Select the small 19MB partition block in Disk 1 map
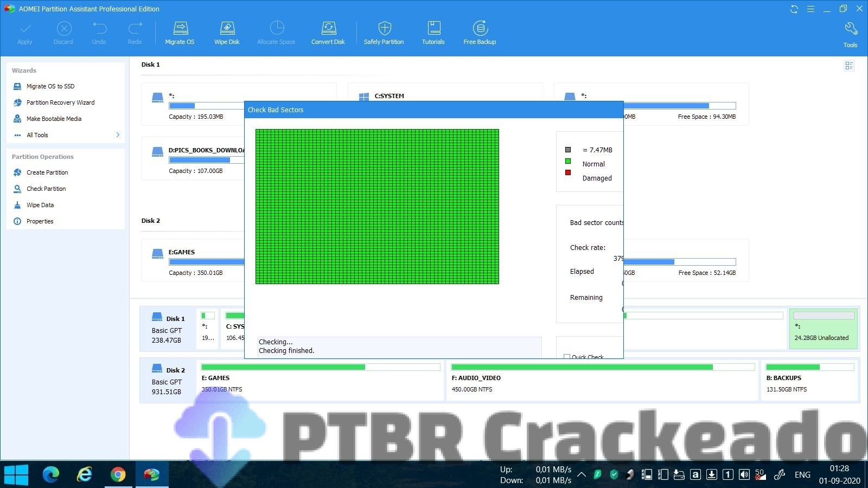Screen dimensions: 868x488 click(x=208, y=329)
